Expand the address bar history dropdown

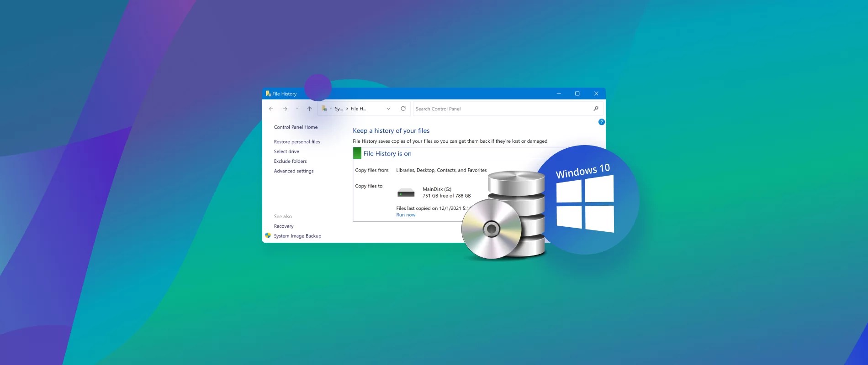[388, 109]
